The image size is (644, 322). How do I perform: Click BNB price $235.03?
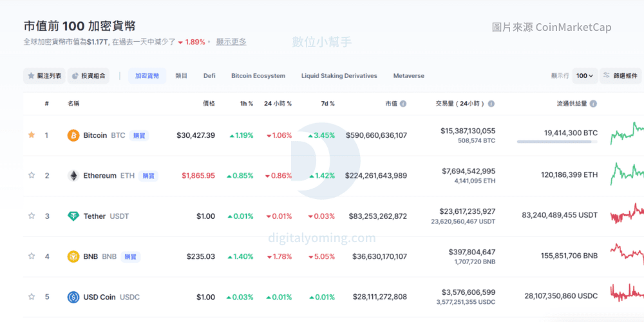(x=201, y=257)
